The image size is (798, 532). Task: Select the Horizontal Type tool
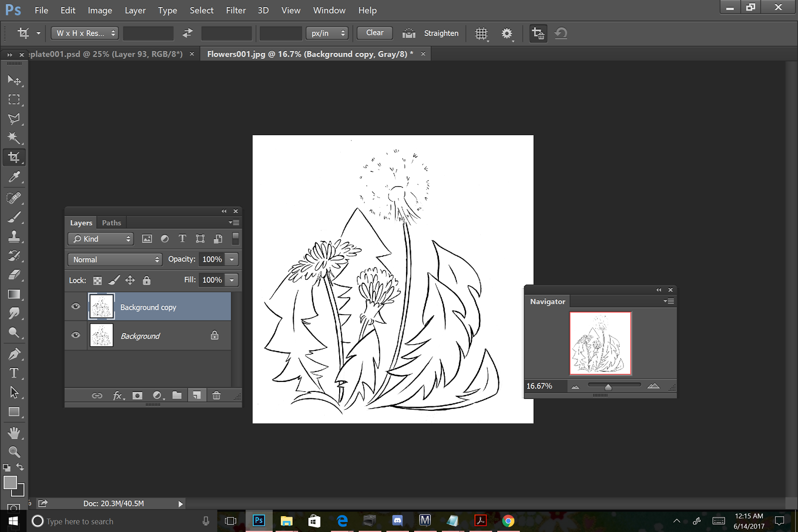pos(14,373)
